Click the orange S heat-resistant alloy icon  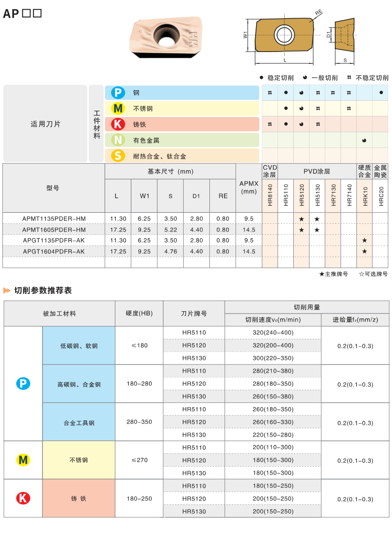click(118, 156)
